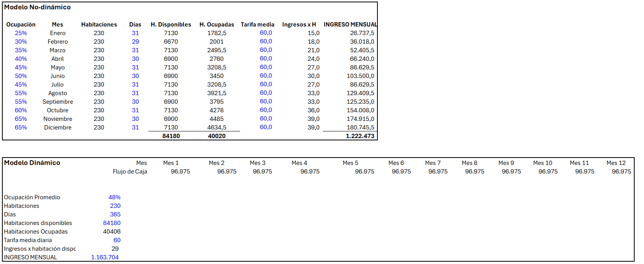
Task: Select the 'Febrero' month cell
Action: point(58,42)
